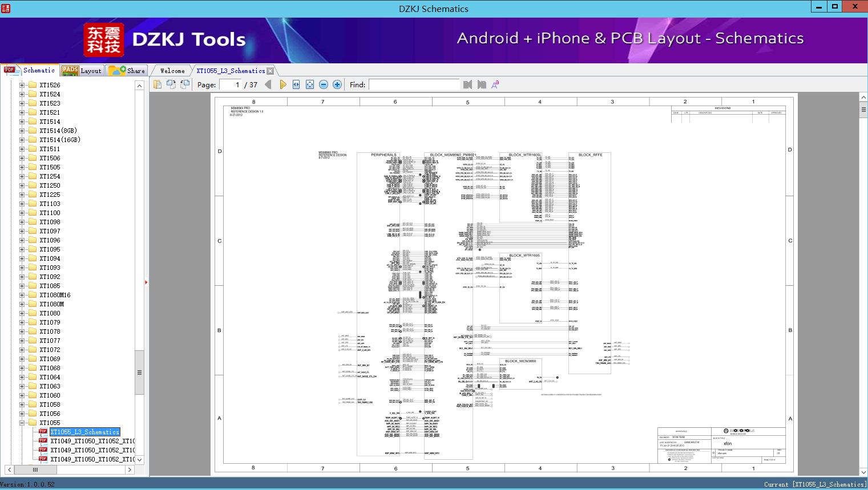Click the Find text field

(x=414, y=84)
